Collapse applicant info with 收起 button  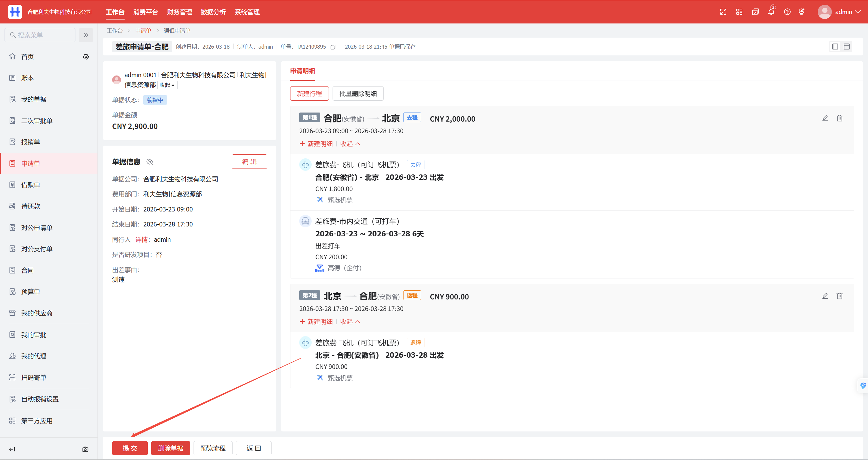click(167, 85)
